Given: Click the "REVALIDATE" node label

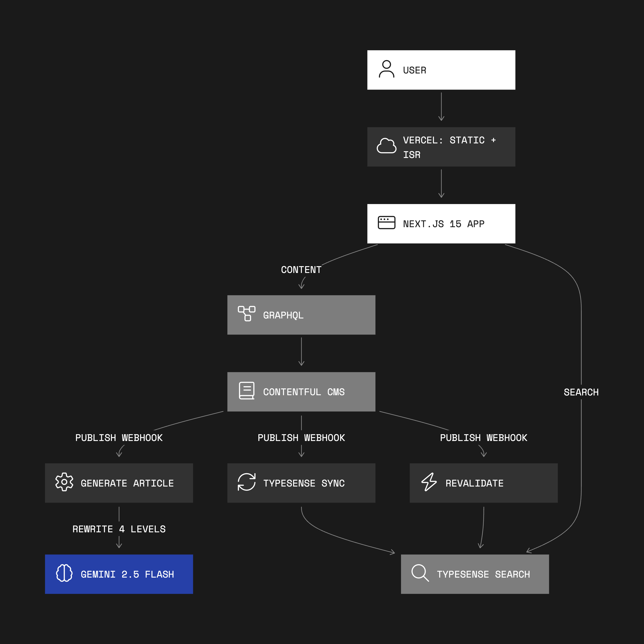Looking at the screenshot, I should click(475, 483).
